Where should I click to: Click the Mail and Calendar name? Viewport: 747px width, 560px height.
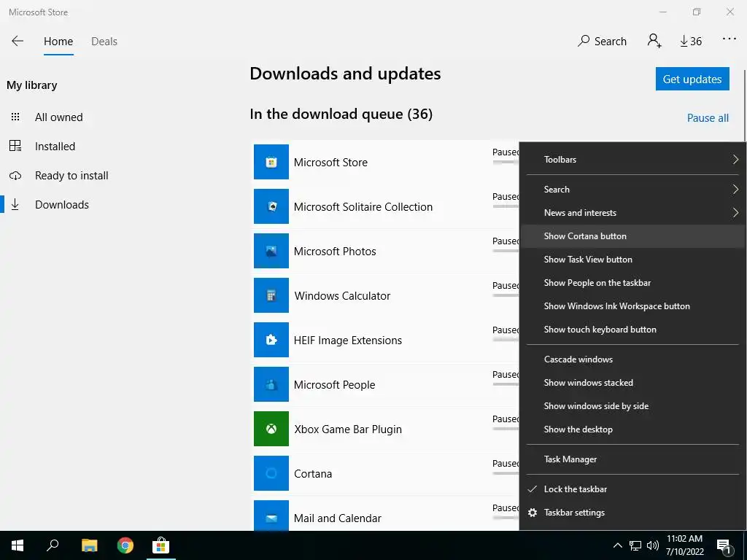[337, 518]
